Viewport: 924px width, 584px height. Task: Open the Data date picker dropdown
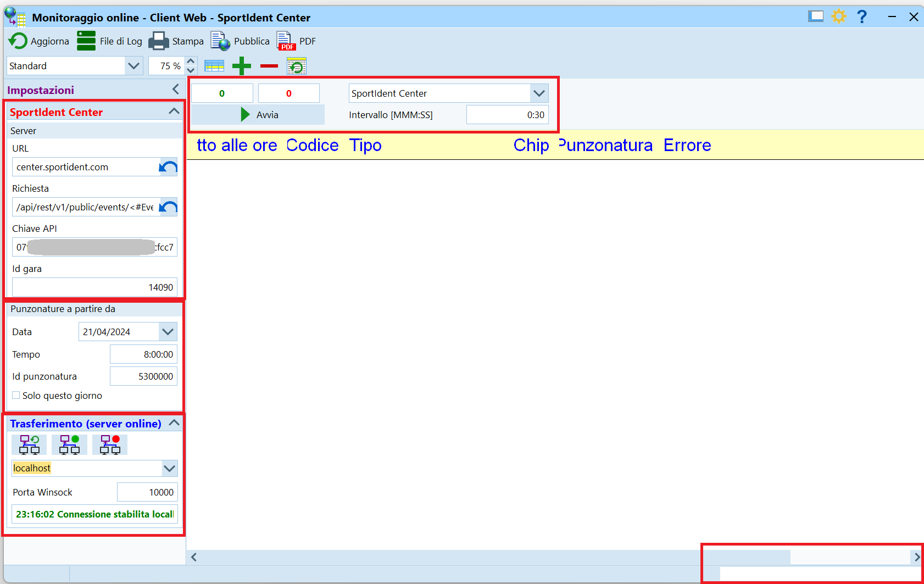tap(168, 332)
